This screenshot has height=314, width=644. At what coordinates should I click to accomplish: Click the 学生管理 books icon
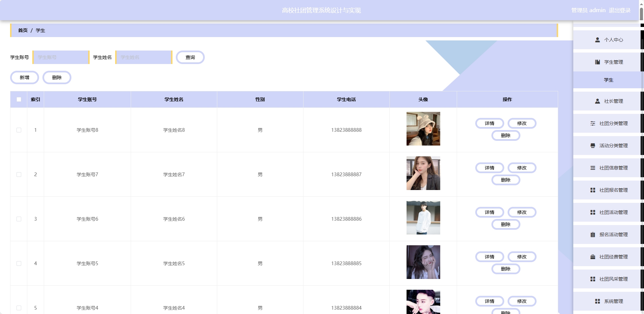[x=597, y=62]
